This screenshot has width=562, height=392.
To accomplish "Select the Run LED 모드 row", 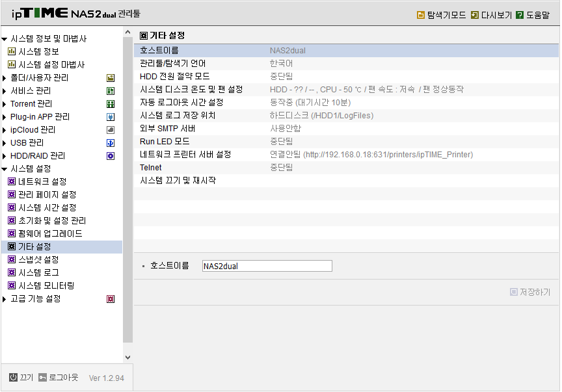I will (346, 142).
